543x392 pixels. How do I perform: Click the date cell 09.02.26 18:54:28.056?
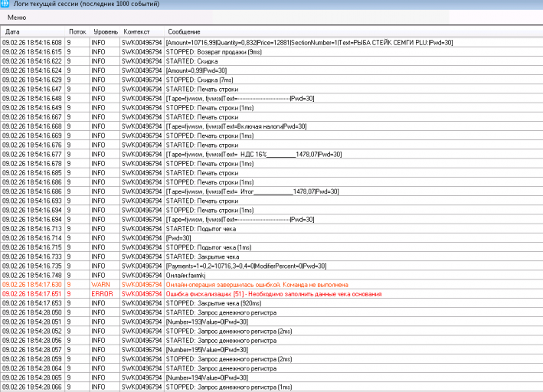pos(32,341)
